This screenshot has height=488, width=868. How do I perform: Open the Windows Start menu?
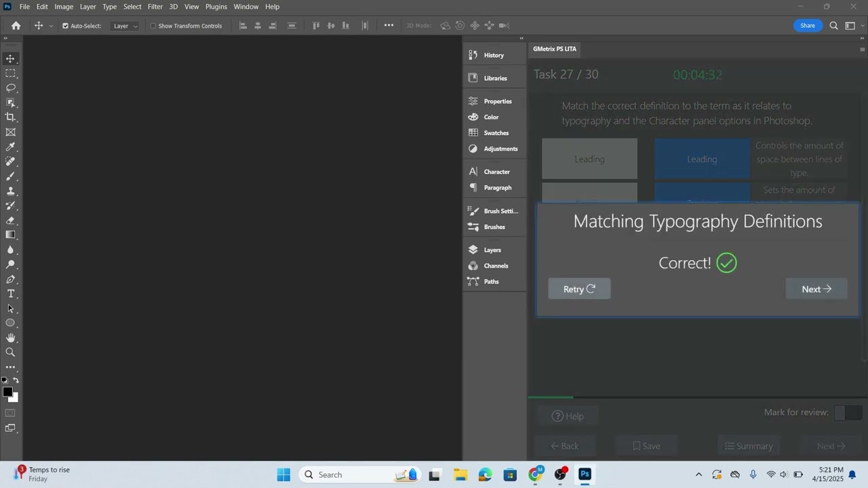click(x=283, y=474)
